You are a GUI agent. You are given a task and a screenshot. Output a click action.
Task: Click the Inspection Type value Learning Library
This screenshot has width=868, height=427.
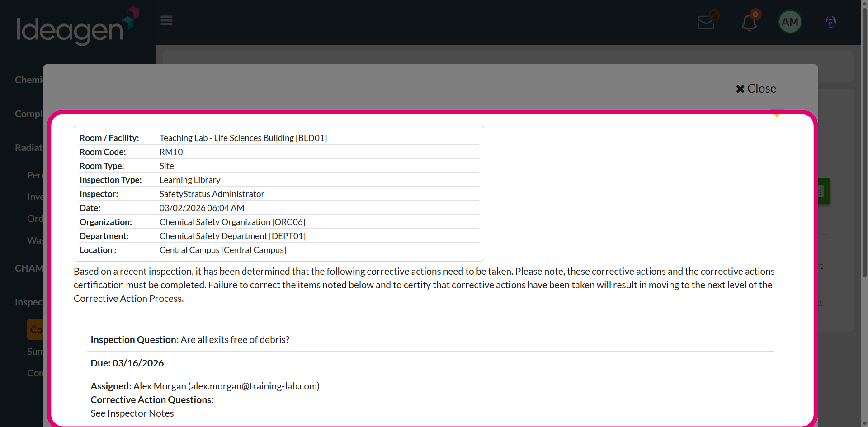(x=190, y=180)
